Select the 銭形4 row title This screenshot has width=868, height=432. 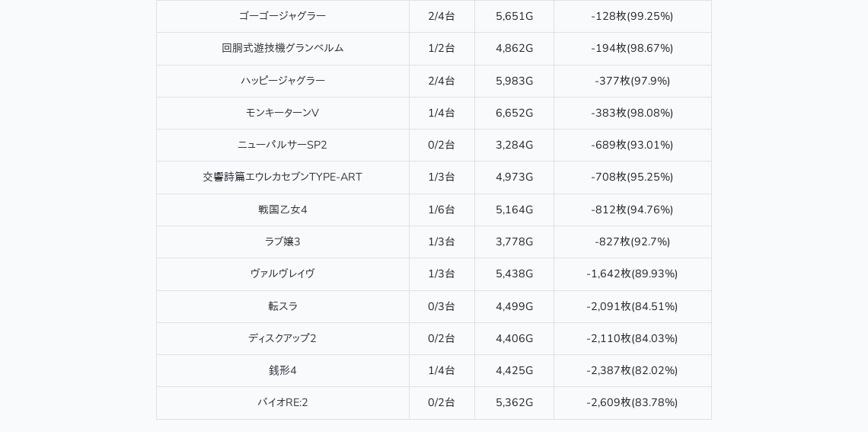tap(282, 370)
